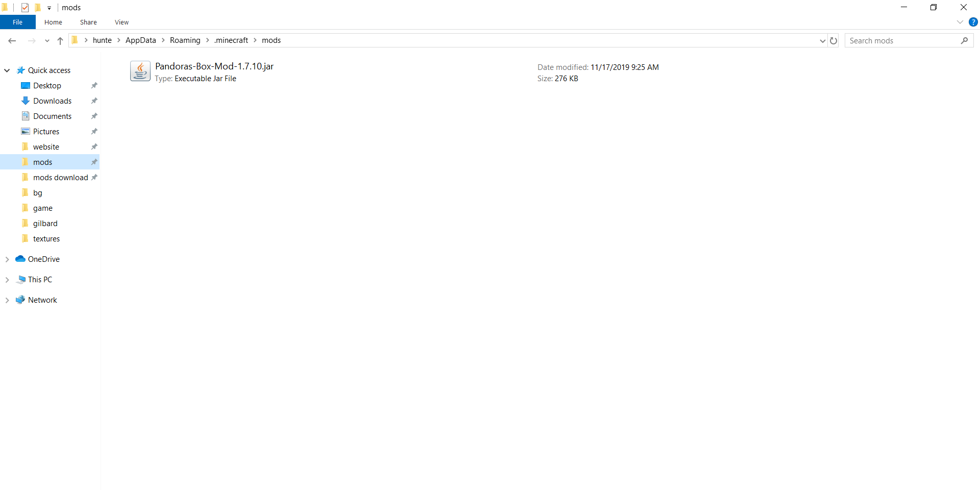The height and width of the screenshot is (490, 980).
Task: Click the Date modified value 11/17/2019 9:25 AM
Action: 625,67
